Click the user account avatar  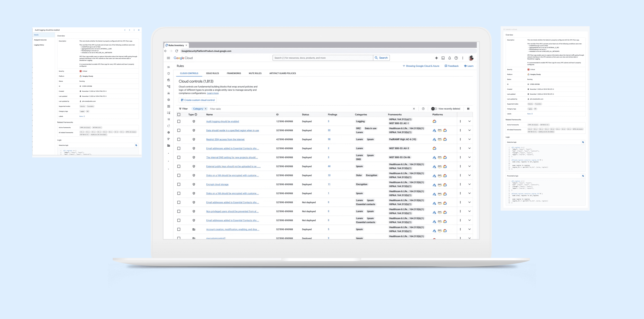471,58
